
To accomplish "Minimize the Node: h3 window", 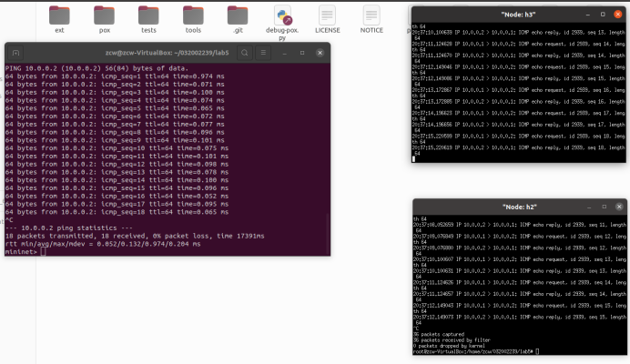I will click(x=588, y=15).
